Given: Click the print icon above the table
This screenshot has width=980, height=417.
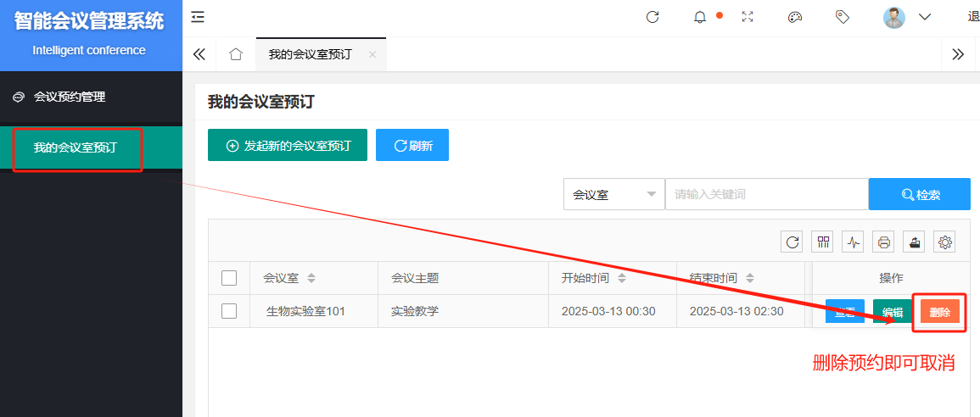Looking at the screenshot, I should click(x=884, y=242).
